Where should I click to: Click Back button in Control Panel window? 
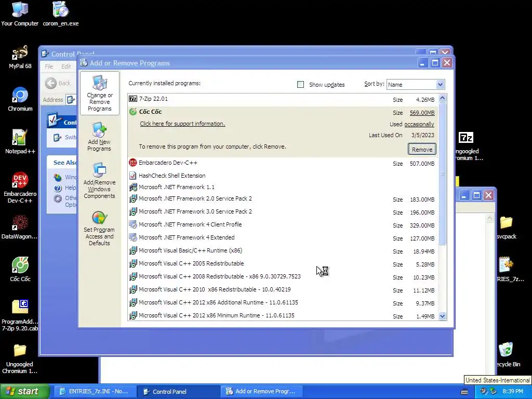click(x=58, y=83)
